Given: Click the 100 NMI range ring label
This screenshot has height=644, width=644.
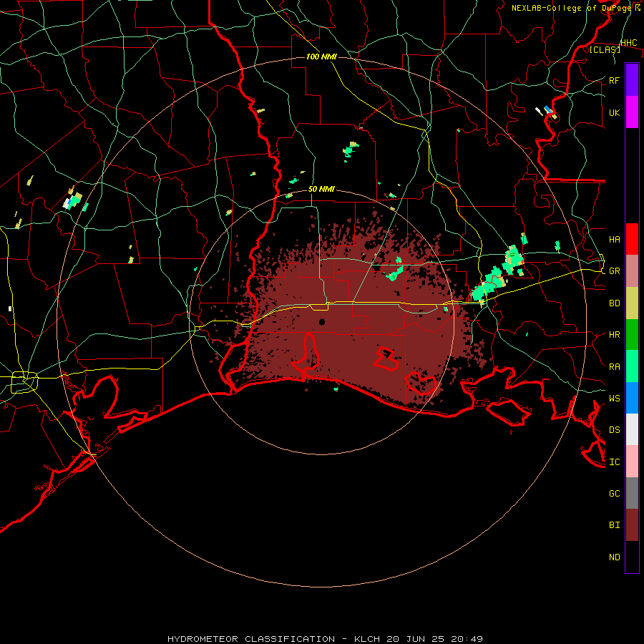Looking at the screenshot, I should pos(321,57).
